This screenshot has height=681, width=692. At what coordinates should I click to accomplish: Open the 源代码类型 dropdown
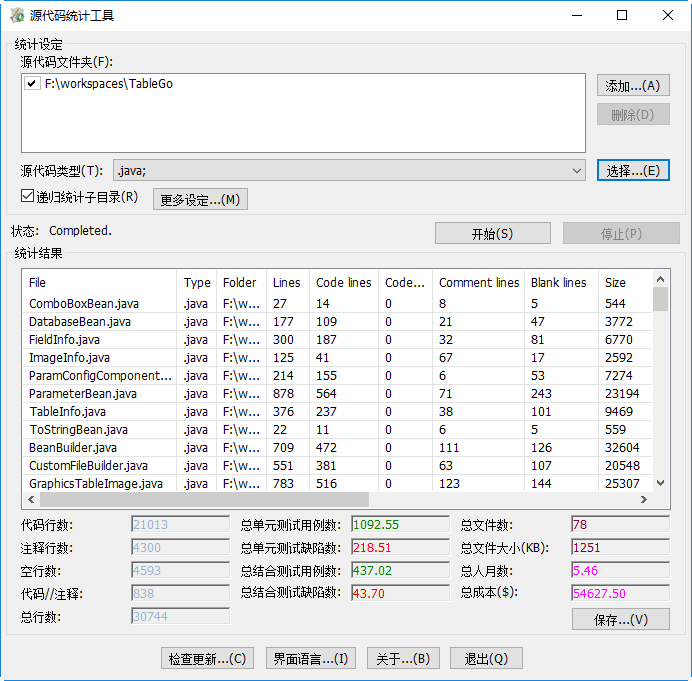click(576, 170)
